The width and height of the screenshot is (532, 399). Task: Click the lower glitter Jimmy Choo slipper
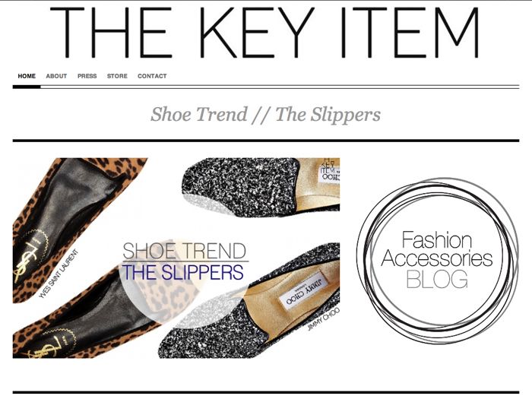click(x=251, y=306)
